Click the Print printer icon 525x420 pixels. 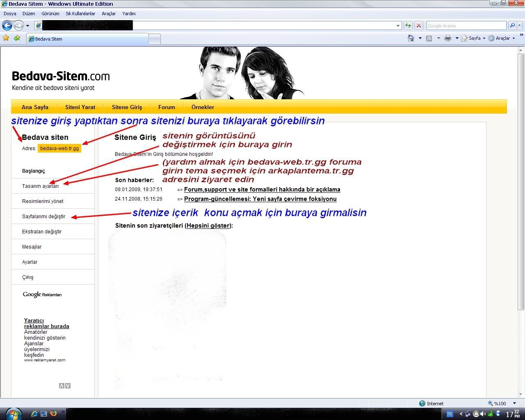coord(448,38)
